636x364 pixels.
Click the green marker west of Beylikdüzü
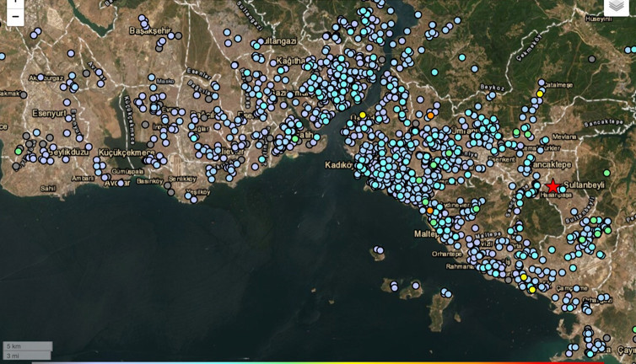(x=19, y=152)
